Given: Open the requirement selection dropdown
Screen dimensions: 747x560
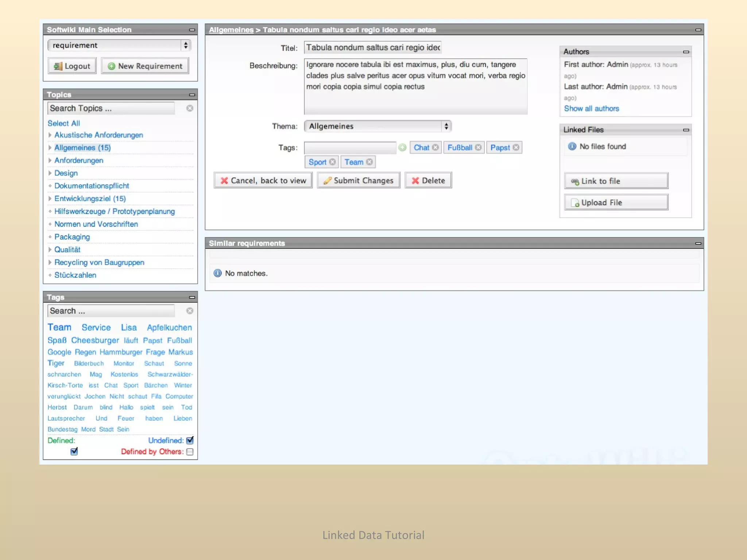Looking at the screenshot, I should [119, 45].
